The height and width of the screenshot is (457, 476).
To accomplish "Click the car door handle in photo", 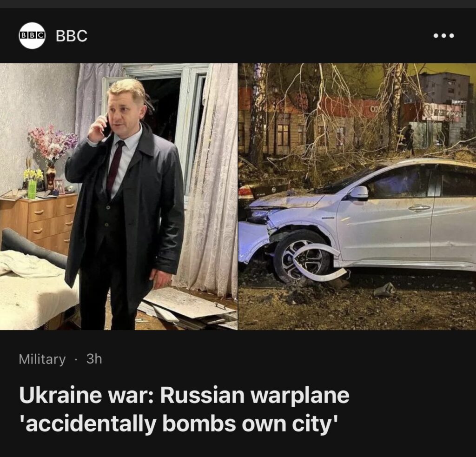I will click(419, 208).
